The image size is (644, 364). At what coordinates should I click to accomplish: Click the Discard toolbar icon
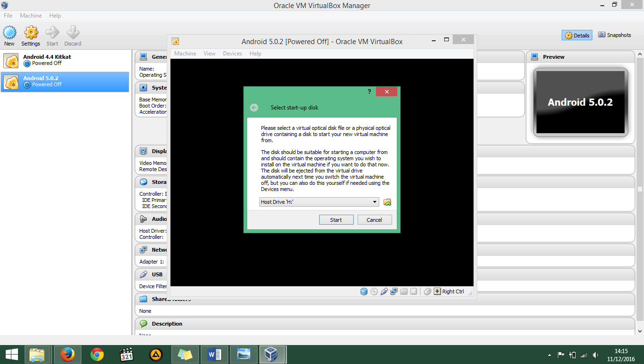click(73, 36)
